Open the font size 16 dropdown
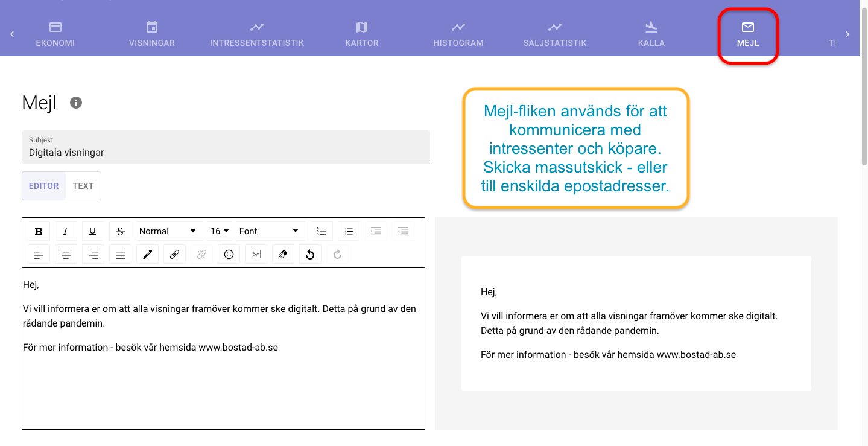868x446 pixels. point(219,231)
